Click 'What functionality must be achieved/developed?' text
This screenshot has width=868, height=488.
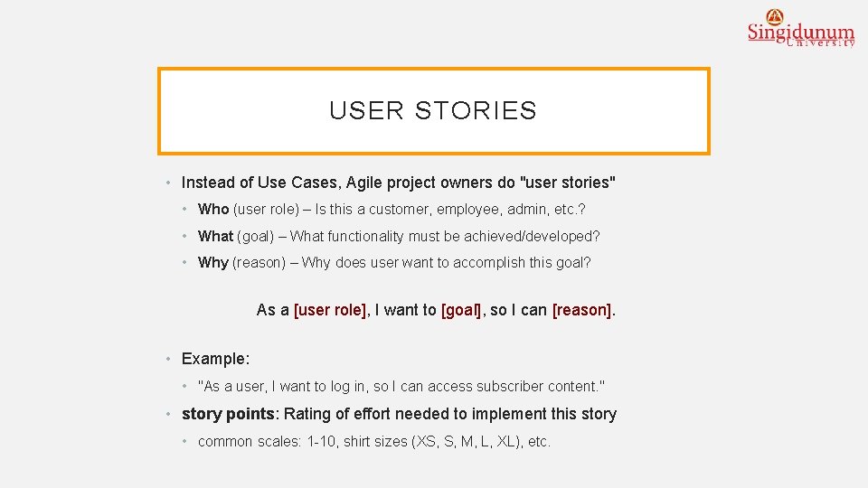coord(445,236)
